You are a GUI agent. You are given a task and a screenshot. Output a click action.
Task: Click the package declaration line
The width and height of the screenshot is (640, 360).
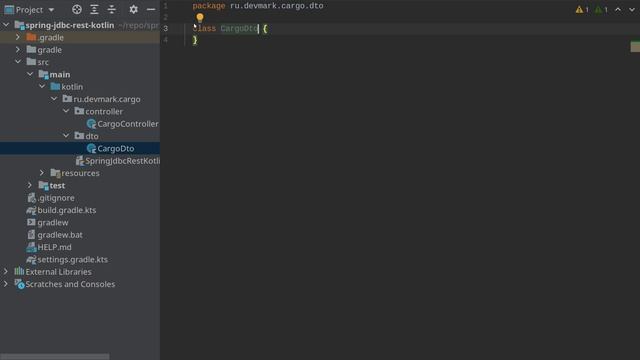[x=258, y=6]
